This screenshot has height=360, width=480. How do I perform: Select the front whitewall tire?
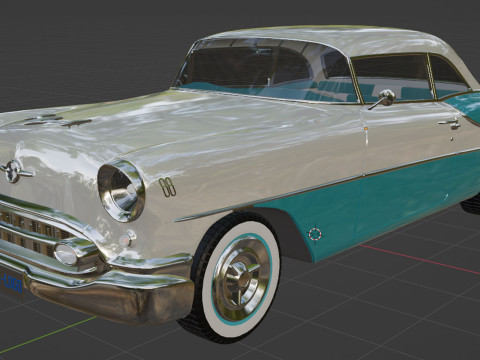pyautogui.click(x=233, y=277)
